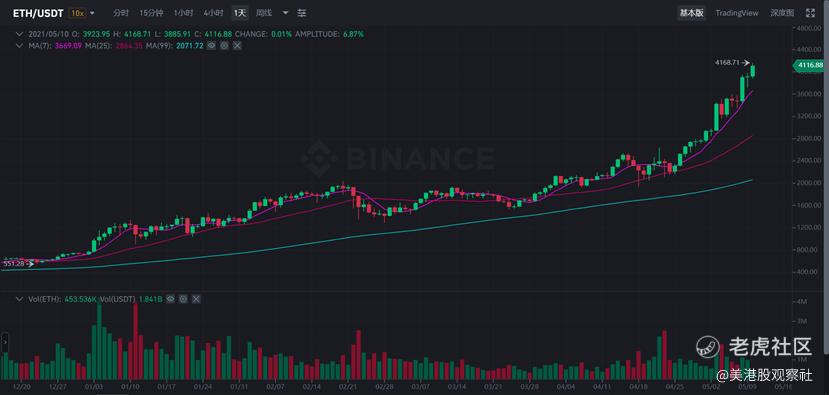The image size is (829, 395).
Task: Click the 4116.88 current price tag
Action: pos(809,65)
